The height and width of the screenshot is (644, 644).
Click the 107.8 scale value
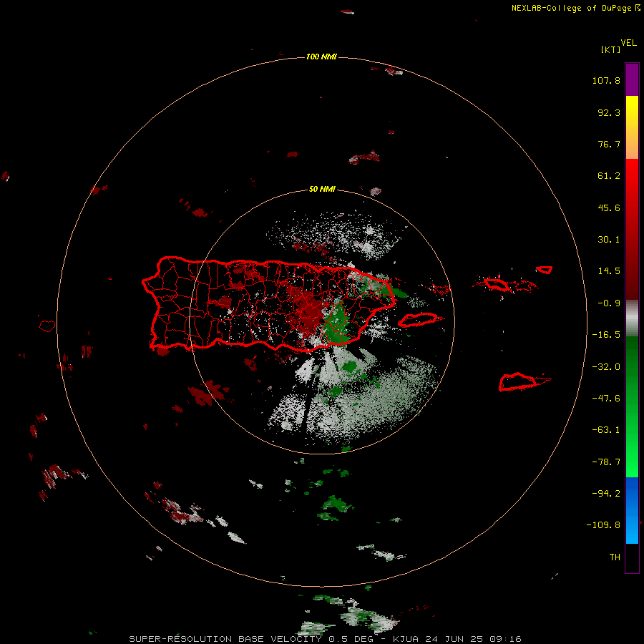[x=606, y=80]
